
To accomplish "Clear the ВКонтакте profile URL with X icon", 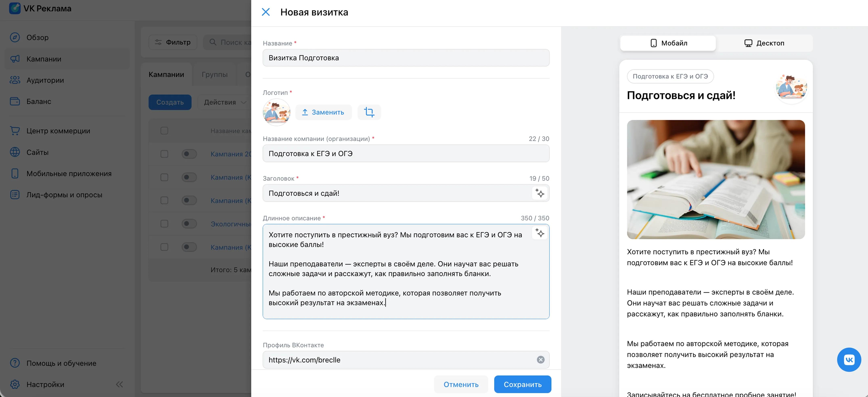I will click(x=541, y=360).
